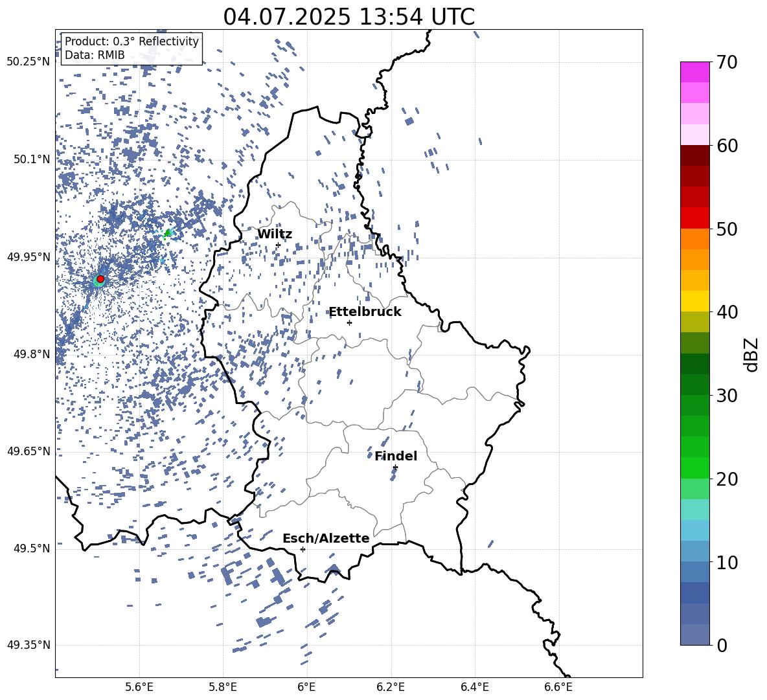The image size is (767, 700).
Task: Click the dark maroon colorbar swatch below 60
Action: tap(694, 155)
